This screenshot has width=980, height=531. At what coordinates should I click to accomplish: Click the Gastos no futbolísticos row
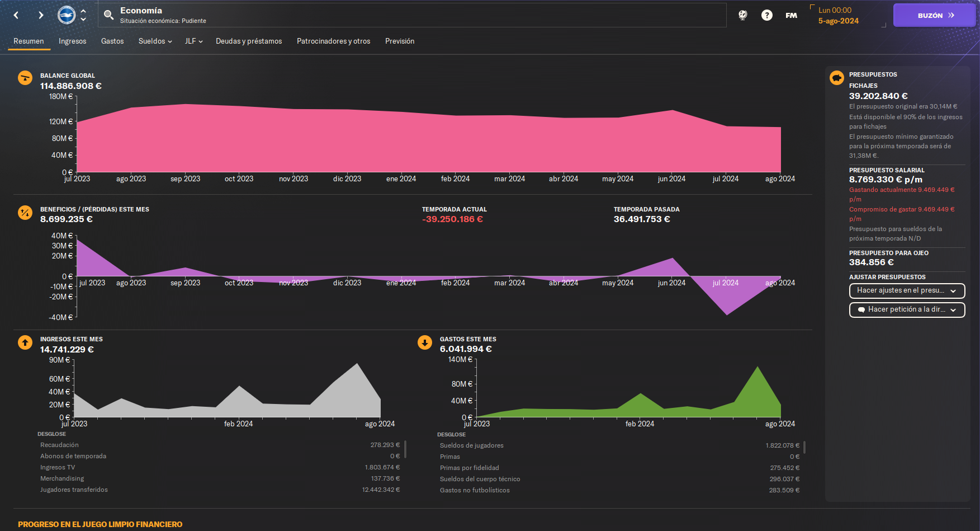pyautogui.click(x=619, y=490)
